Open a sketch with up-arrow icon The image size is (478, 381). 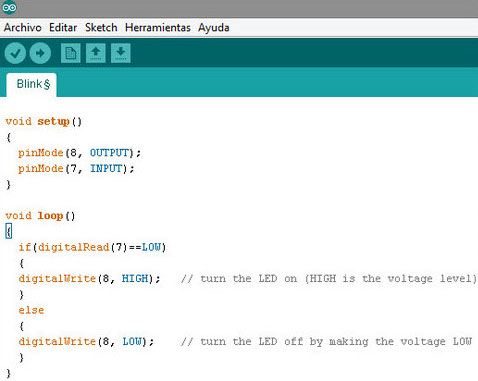coord(96,53)
